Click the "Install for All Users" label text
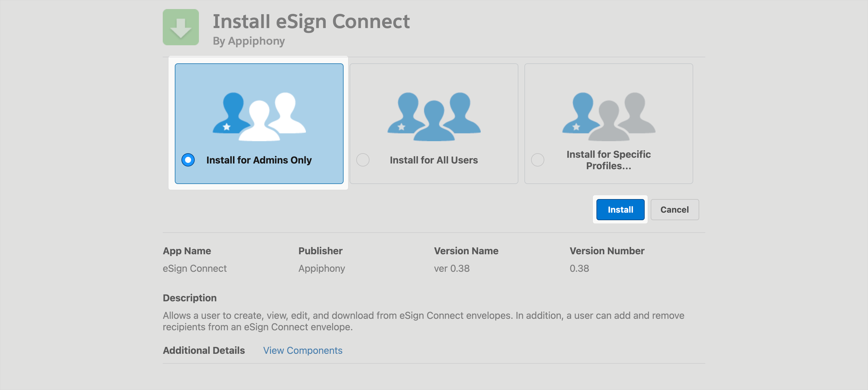Image resolution: width=868 pixels, height=390 pixels. pos(434,160)
